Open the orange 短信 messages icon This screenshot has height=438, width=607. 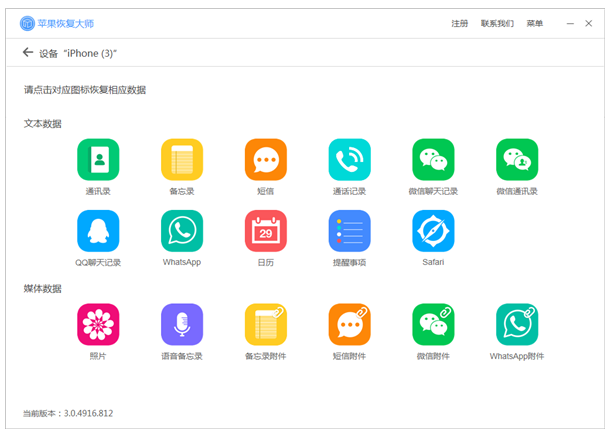pos(266,160)
